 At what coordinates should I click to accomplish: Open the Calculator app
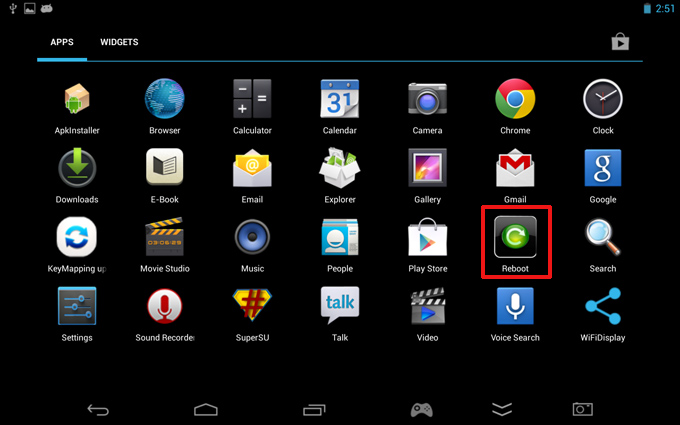[252, 99]
